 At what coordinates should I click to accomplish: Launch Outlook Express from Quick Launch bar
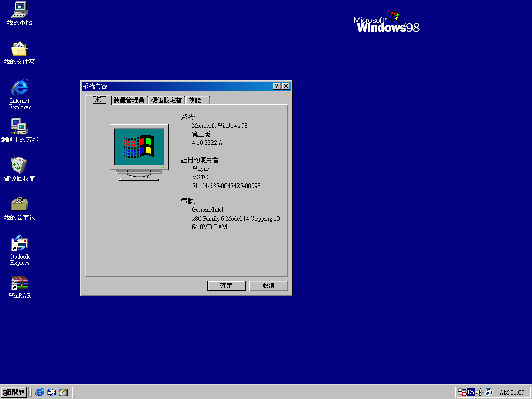(51, 392)
